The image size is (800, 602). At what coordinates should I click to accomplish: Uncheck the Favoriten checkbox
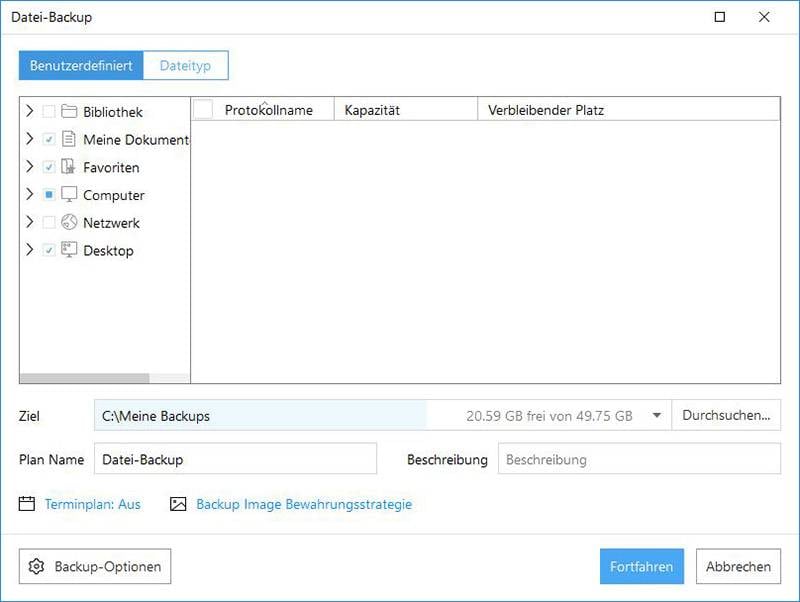[49, 168]
